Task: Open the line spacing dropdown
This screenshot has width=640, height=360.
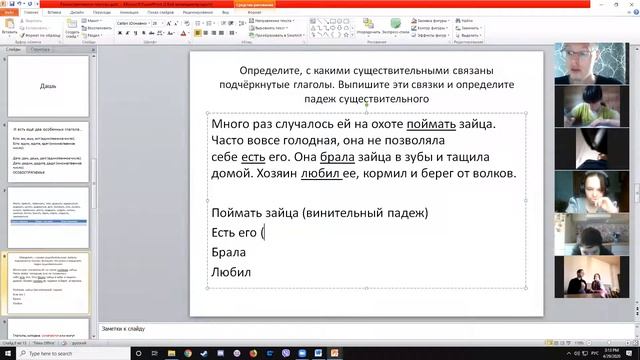Action: (242, 24)
